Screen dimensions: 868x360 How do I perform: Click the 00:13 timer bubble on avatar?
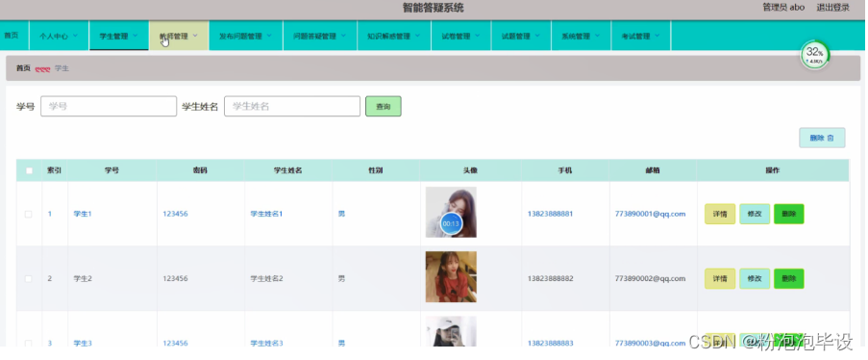click(x=451, y=224)
